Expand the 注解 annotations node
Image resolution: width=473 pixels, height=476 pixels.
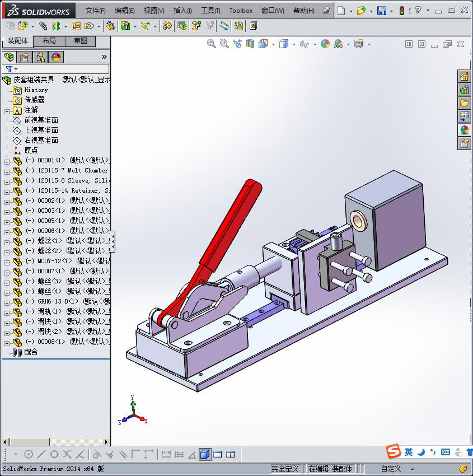7,111
